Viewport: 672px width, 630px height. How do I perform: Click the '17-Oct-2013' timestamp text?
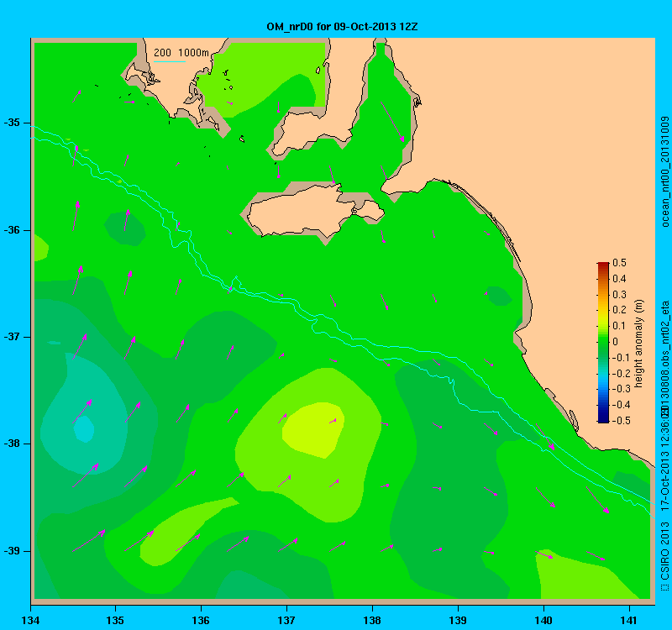tap(664, 481)
